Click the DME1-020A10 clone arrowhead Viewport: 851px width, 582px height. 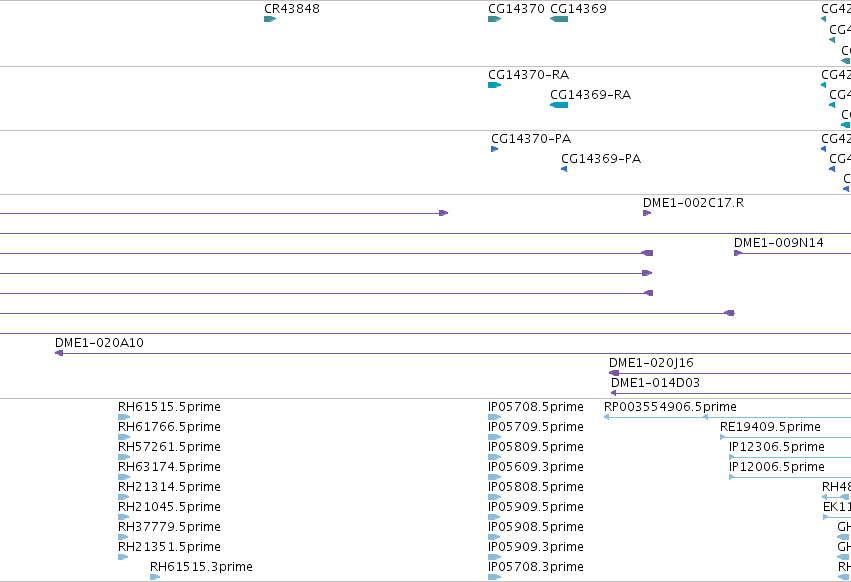(x=59, y=353)
